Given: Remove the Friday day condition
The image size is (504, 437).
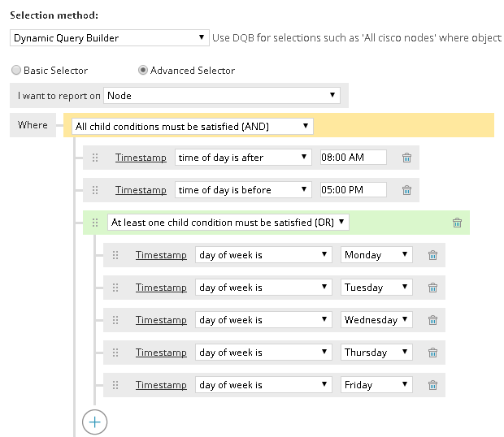Looking at the screenshot, I should point(432,385).
